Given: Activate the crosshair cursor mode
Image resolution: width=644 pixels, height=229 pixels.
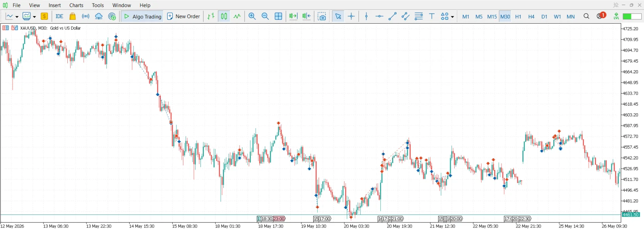Looking at the screenshot, I should [351, 16].
